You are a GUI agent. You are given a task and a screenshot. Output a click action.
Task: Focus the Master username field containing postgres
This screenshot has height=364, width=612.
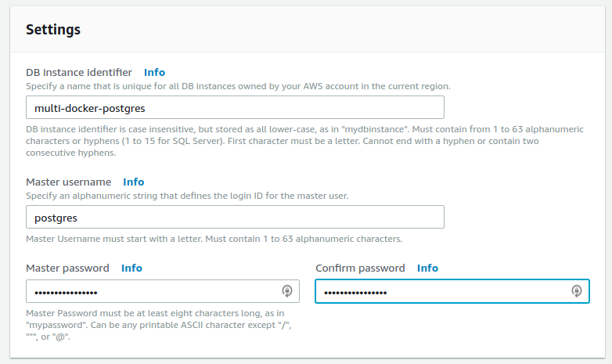235,217
